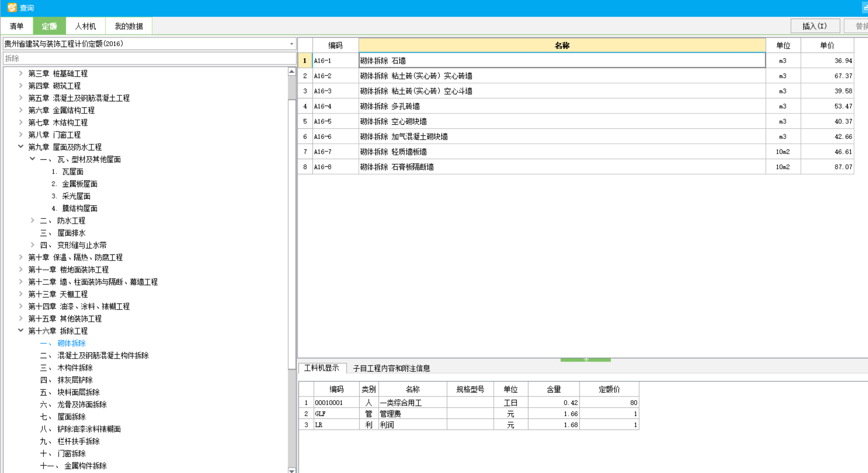The width and height of the screenshot is (868, 473).
Task: Select 3. 采光屋面 tree item
Action: click(71, 196)
